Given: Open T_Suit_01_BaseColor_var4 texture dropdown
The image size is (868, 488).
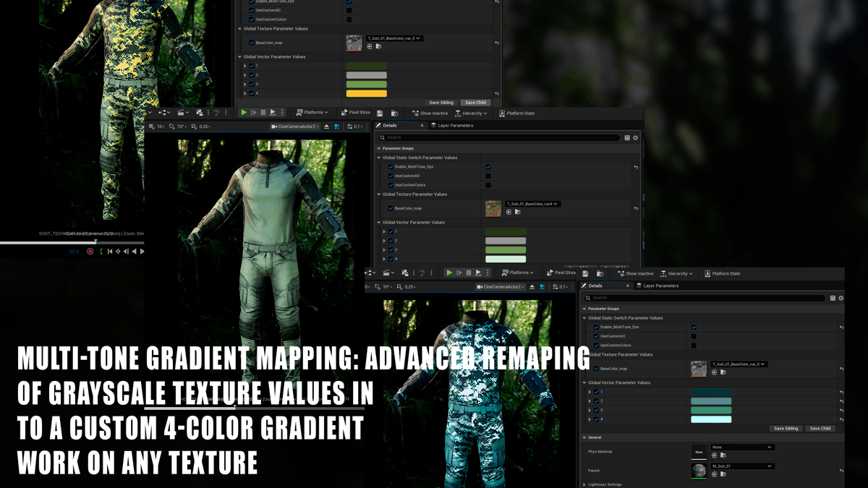Looking at the screenshot, I should click(532, 204).
